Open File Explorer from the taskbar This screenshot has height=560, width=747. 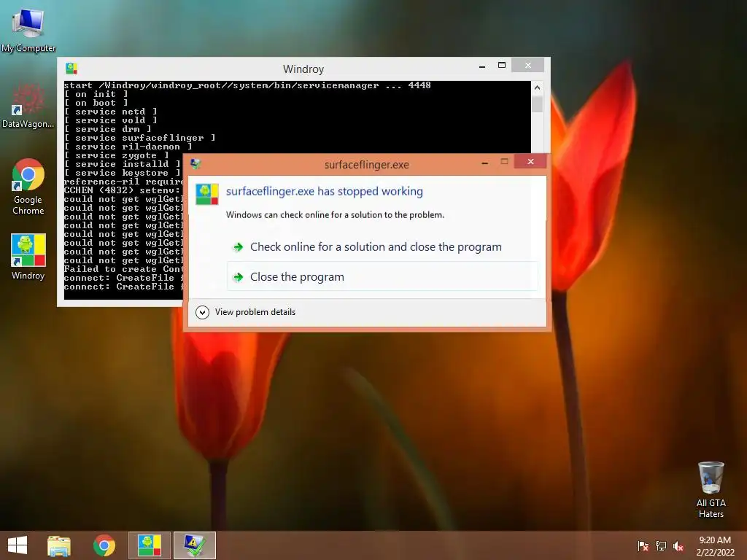59,545
